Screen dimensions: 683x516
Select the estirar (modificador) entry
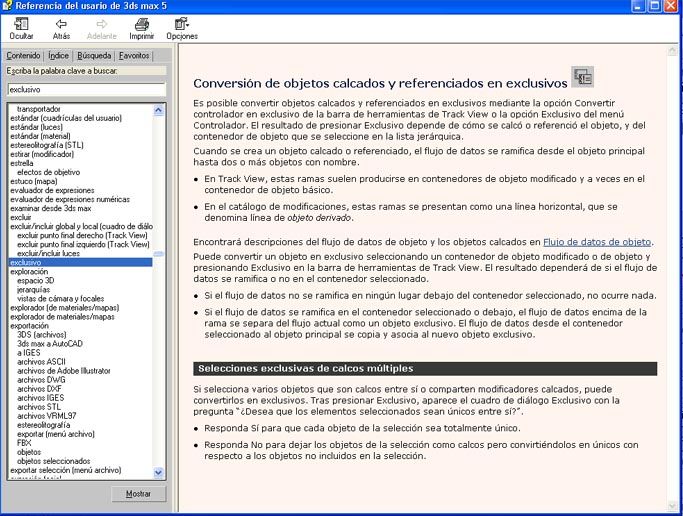(x=42, y=154)
